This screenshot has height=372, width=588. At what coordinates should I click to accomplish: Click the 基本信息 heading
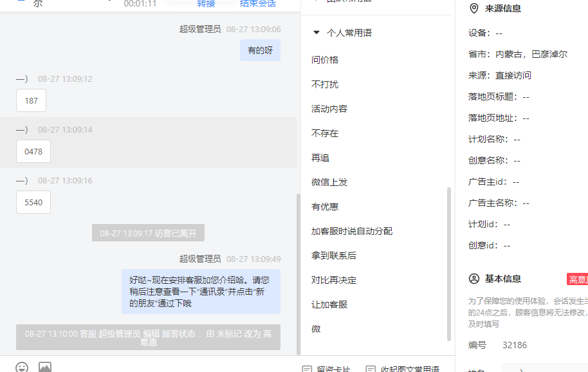click(x=503, y=279)
